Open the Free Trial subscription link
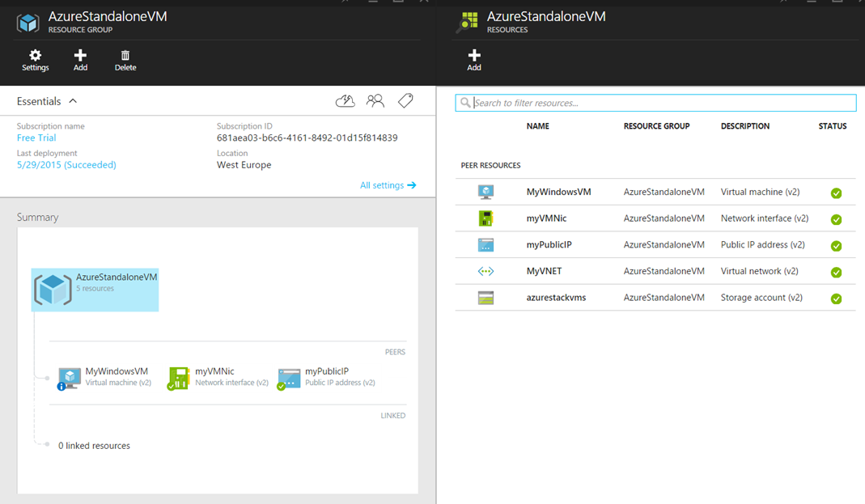 click(36, 138)
